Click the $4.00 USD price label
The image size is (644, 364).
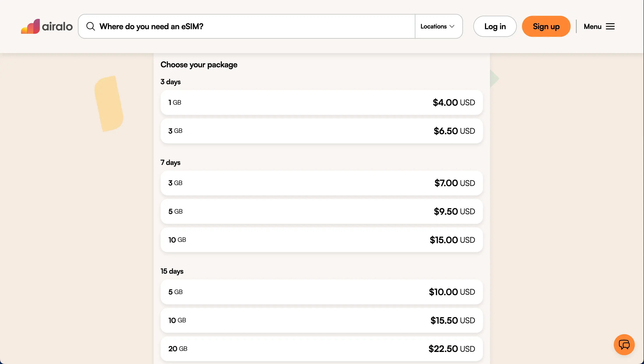point(454,102)
